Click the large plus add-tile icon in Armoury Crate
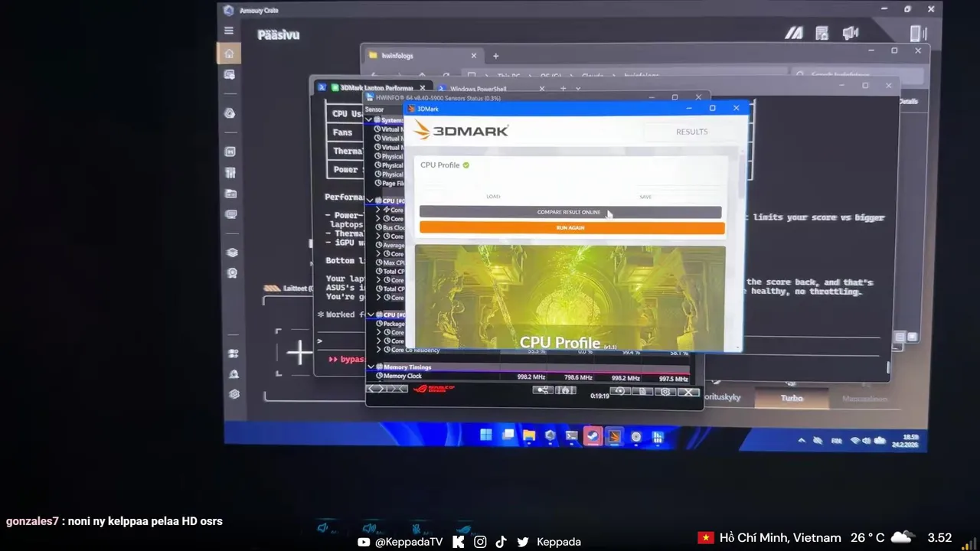This screenshot has width=980, height=551. pyautogui.click(x=299, y=353)
